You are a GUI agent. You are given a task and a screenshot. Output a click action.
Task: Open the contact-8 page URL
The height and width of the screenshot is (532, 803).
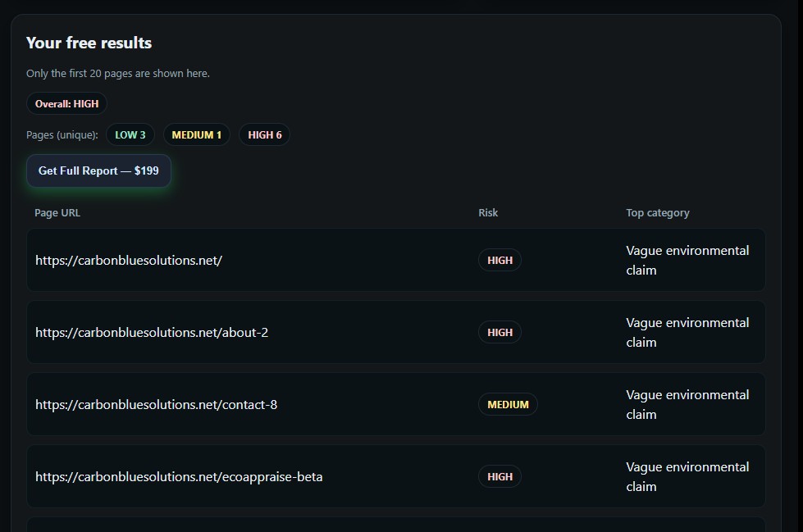[x=156, y=405]
